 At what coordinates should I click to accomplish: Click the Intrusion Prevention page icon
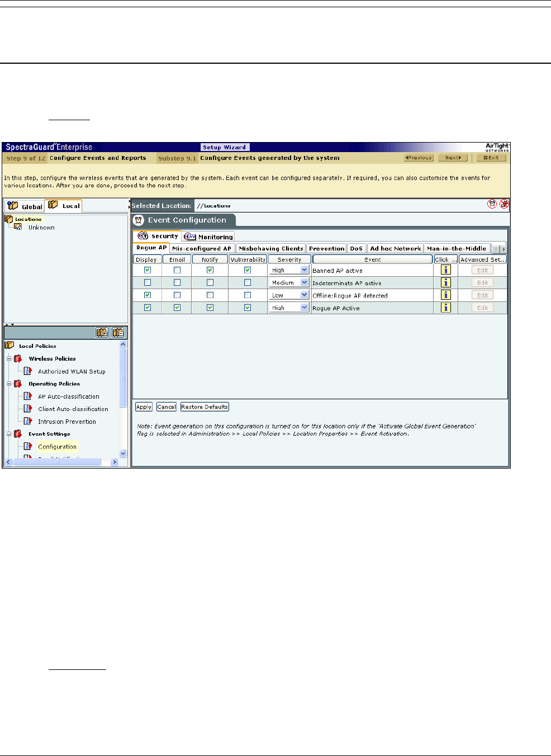pos(28,421)
